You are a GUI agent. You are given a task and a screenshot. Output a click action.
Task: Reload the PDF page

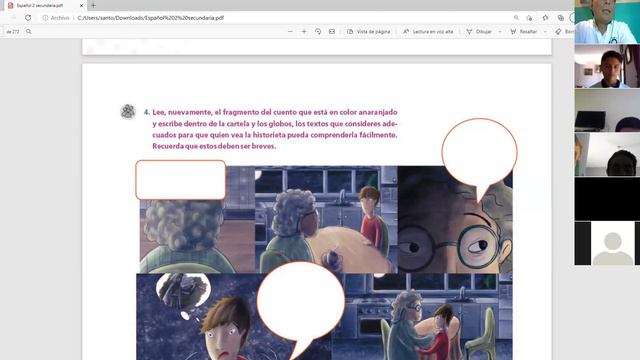[x=28, y=18]
